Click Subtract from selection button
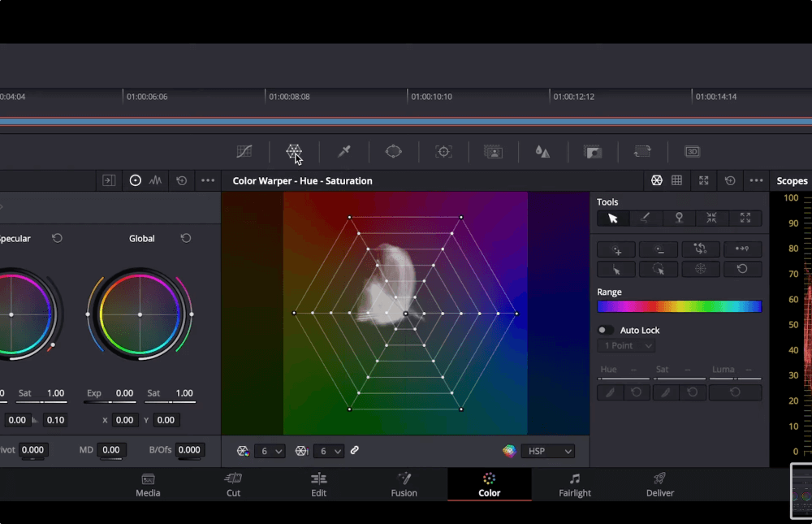812x524 pixels. pos(659,249)
